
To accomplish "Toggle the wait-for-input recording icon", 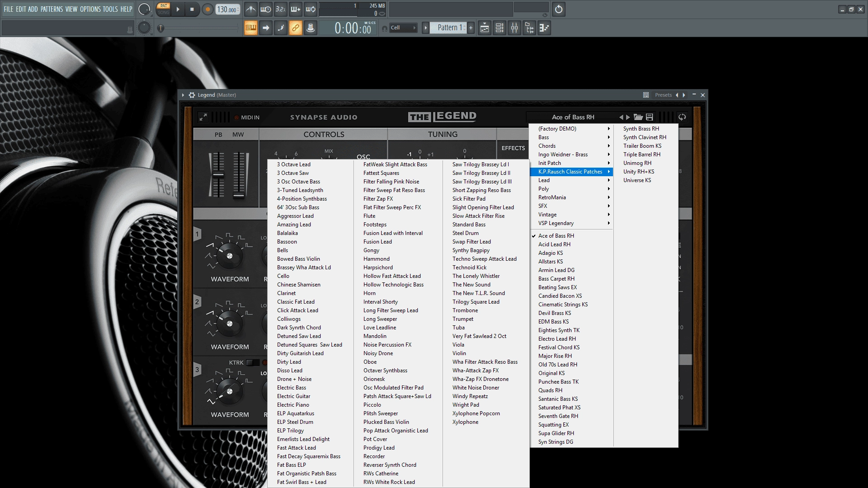I will pyautogui.click(x=265, y=9).
